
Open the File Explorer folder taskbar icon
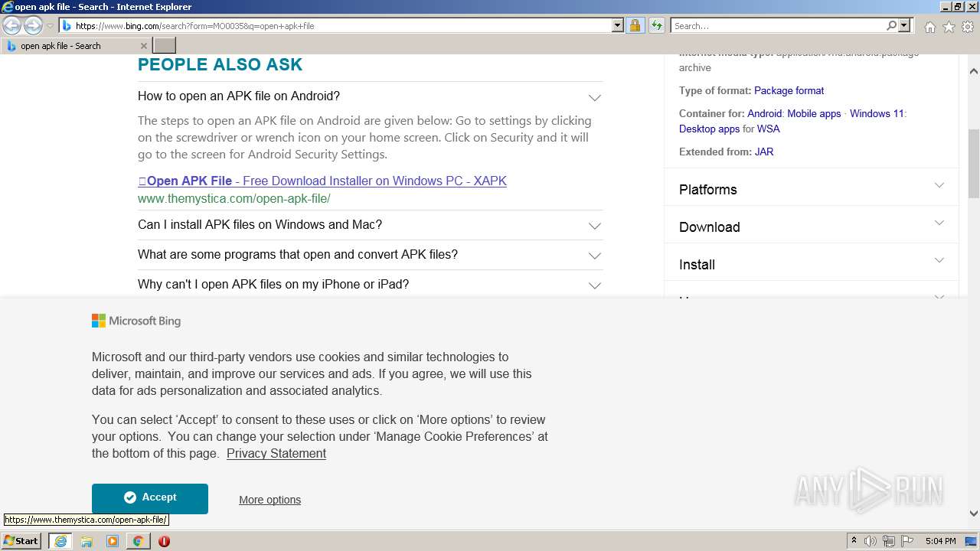87,541
